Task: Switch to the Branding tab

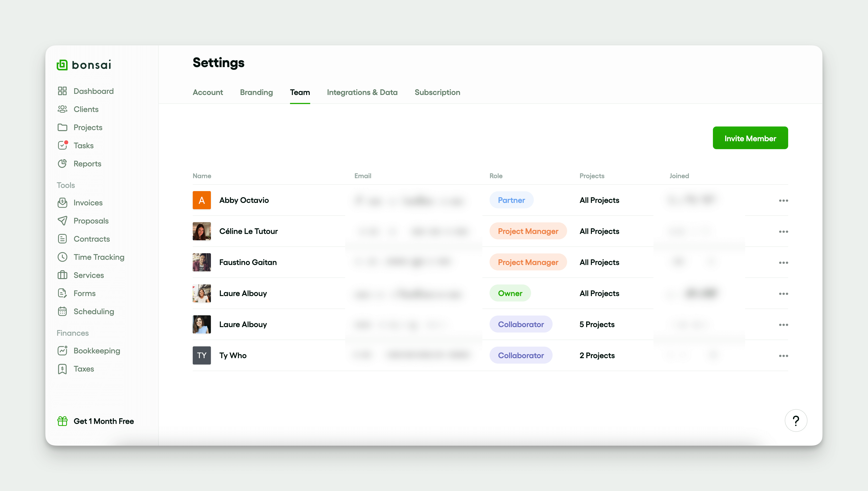Action: [x=256, y=92]
